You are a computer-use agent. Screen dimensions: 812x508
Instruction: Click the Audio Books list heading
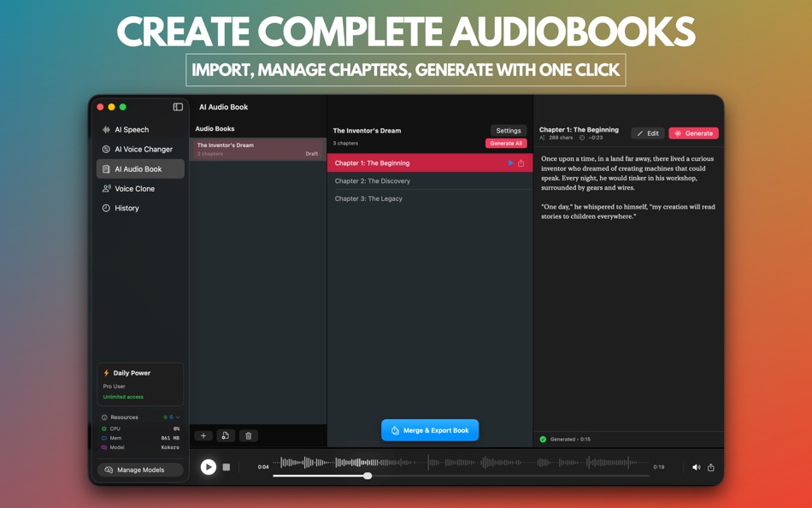pyautogui.click(x=215, y=128)
